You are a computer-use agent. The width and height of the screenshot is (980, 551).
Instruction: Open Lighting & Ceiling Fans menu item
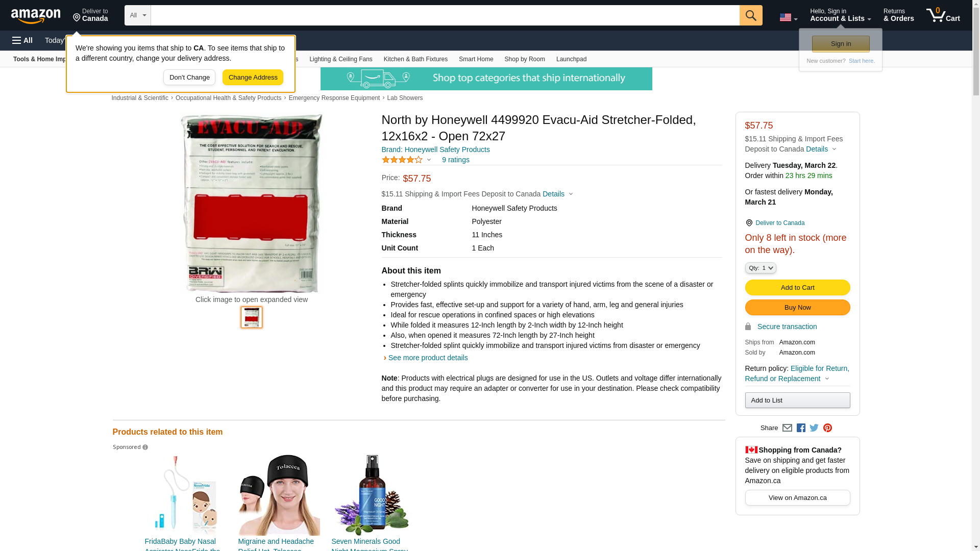tap(340, 59)
